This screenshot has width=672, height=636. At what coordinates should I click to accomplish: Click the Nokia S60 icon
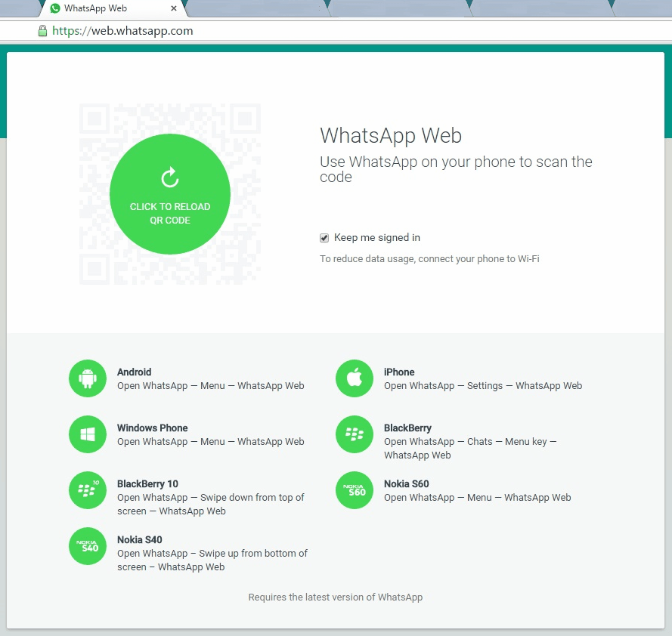(x=355, y=490)
